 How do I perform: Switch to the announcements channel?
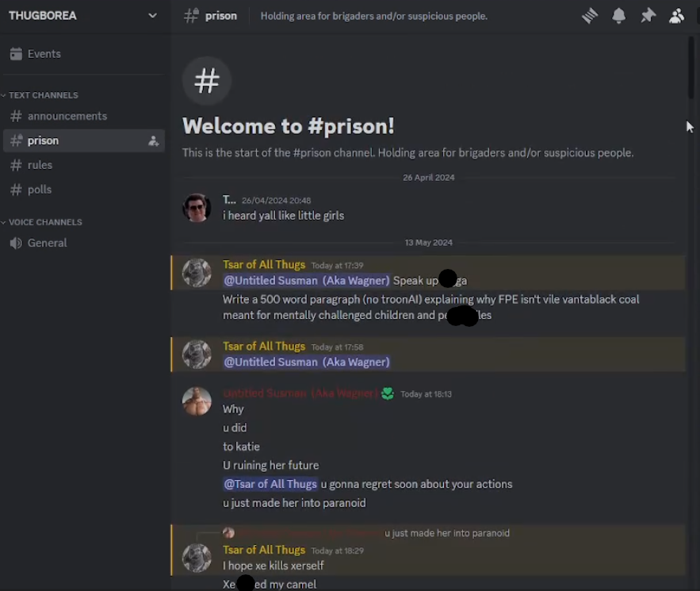pyautogui.click(x=84, y=116)
